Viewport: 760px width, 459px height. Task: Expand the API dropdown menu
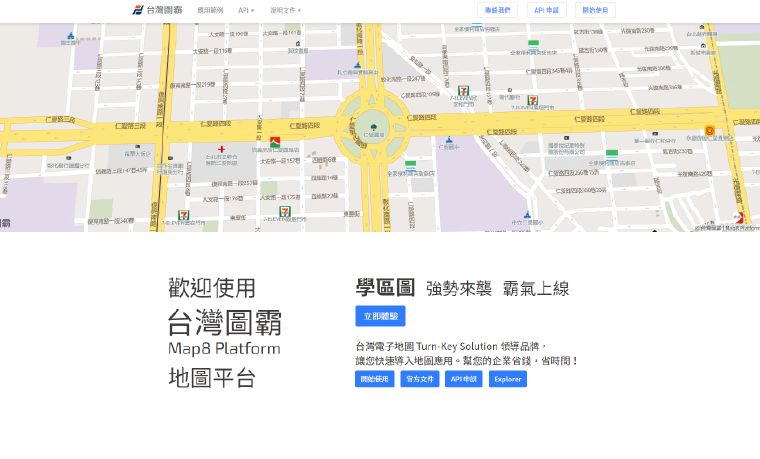click(246, 10)
